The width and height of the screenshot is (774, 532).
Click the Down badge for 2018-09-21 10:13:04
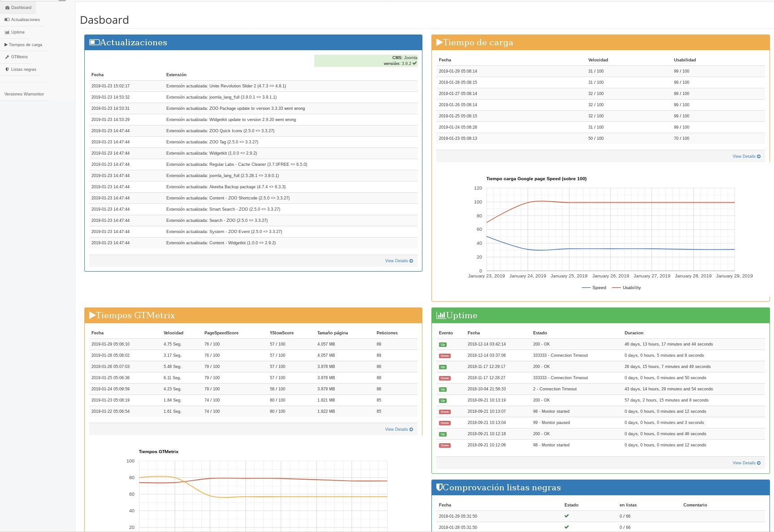pyautogui.click(x=444, y=423)
